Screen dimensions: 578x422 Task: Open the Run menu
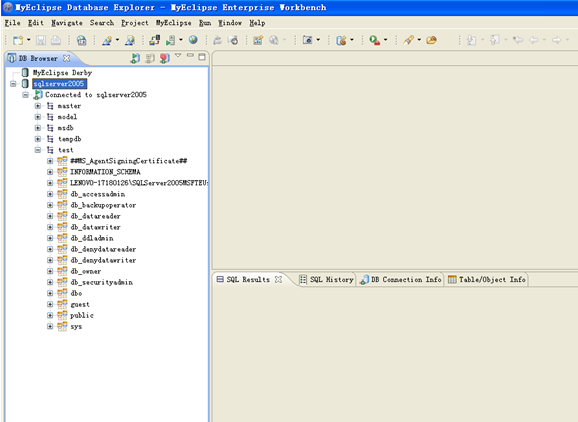click(x=205, y=23)
